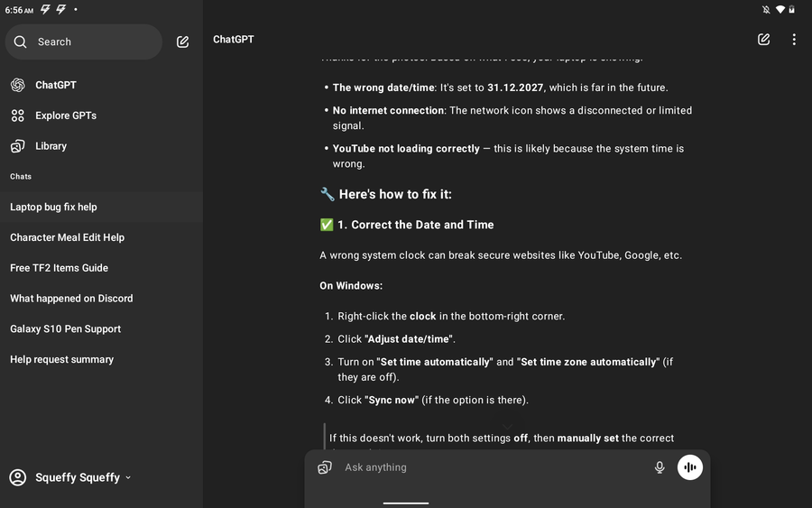
Task: Focus the sidebar Search field
Action: point(84,42)
